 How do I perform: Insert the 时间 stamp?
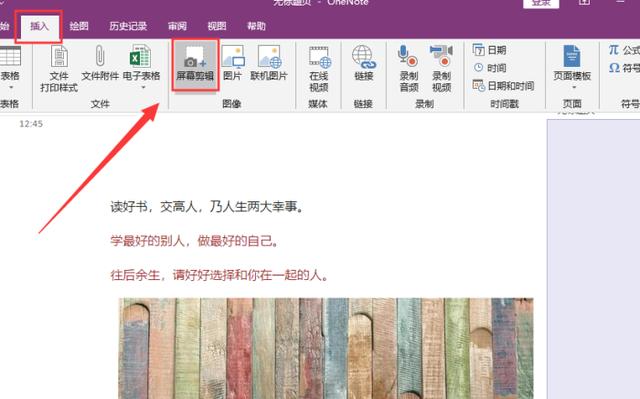(490, 68)
